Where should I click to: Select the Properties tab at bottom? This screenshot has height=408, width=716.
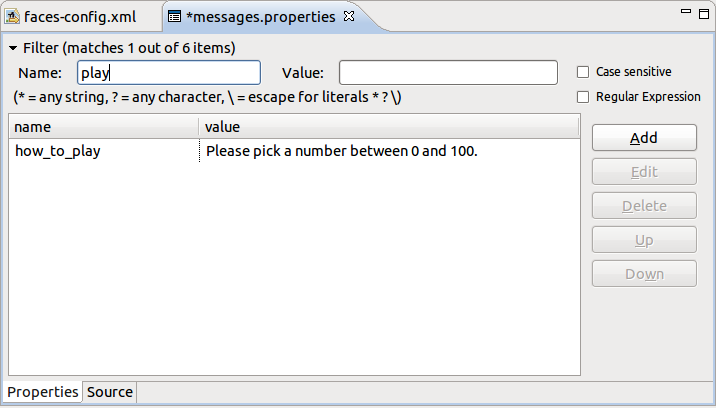tap(43, 392)
